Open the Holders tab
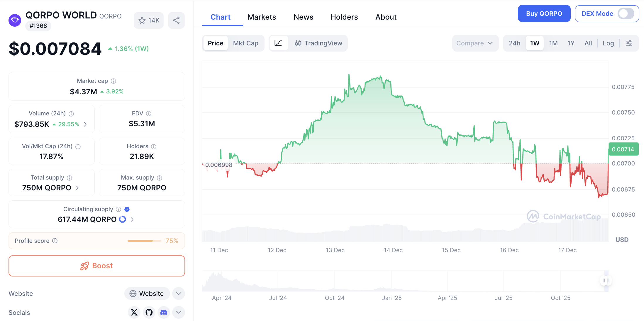The width and height of the screenshot is (644, 321). (x=344, y=17)
